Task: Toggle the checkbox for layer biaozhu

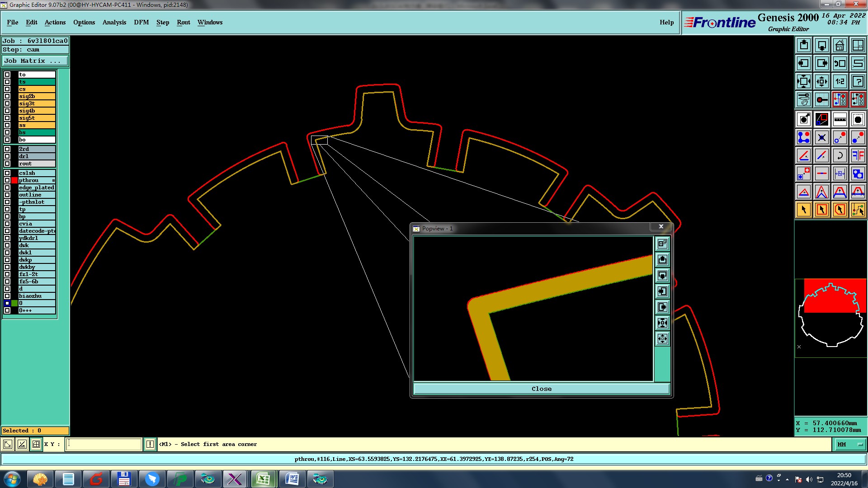Action: (7, 296)
